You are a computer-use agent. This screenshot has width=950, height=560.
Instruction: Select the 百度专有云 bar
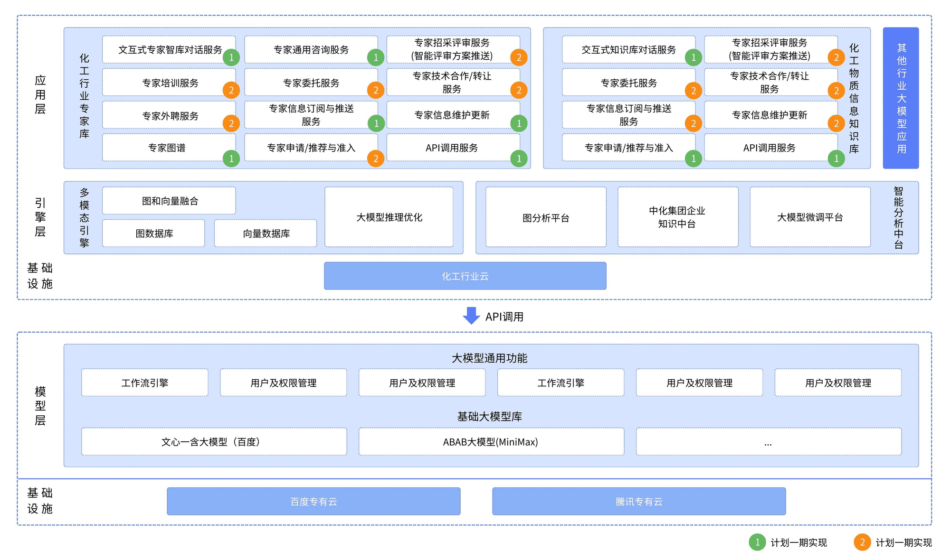313,501
